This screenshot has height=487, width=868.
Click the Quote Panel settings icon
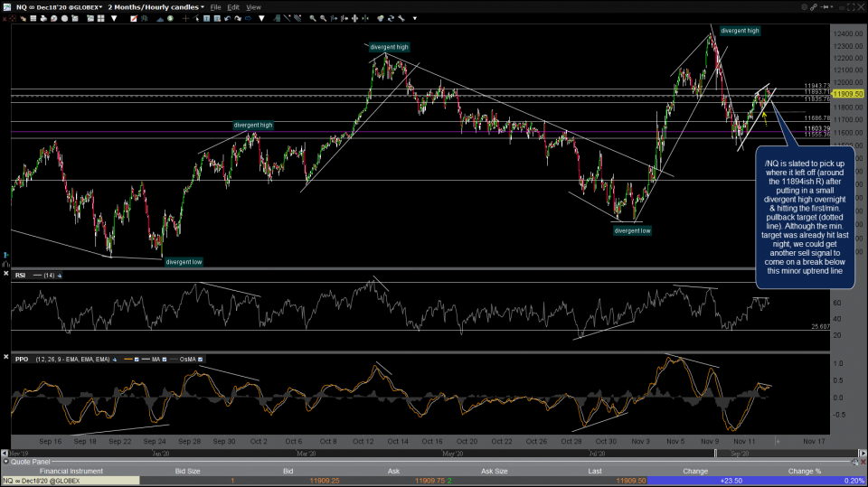pos(854,462)
